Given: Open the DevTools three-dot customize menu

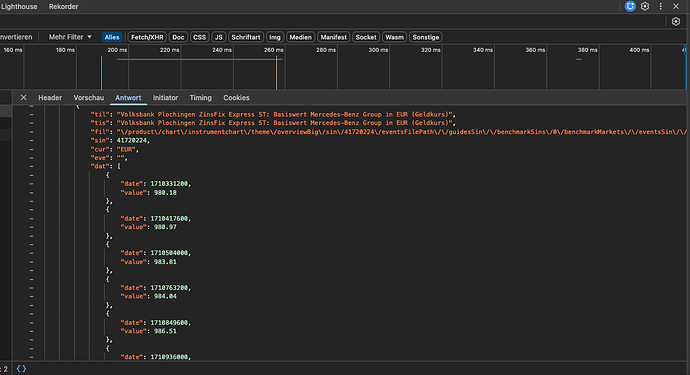Looking at the screenshot, I should pyautogui.click(x=660, y=6).
